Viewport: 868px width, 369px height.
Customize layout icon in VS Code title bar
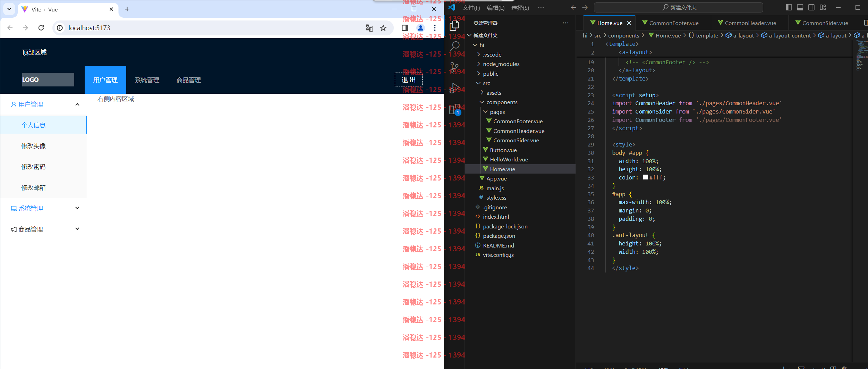[x=823, y=7]
